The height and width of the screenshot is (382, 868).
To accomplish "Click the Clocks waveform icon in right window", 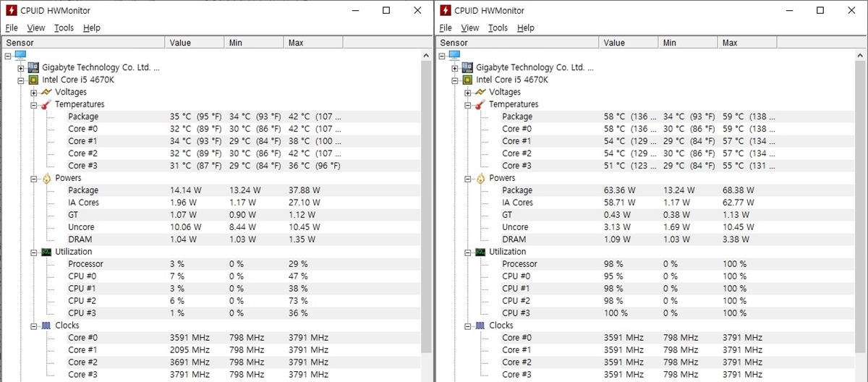I will pyautogui.click(x=480, y=326).
